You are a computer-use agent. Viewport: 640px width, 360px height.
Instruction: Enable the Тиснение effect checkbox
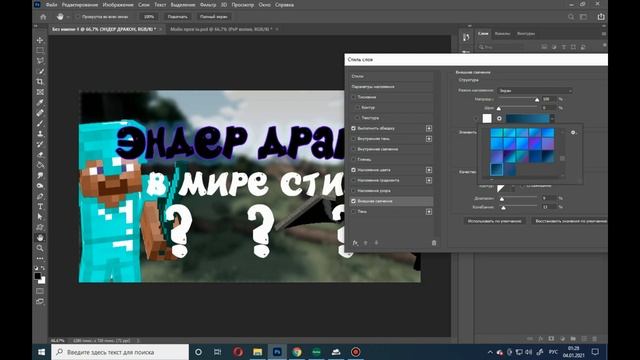(x=353, y=97)
